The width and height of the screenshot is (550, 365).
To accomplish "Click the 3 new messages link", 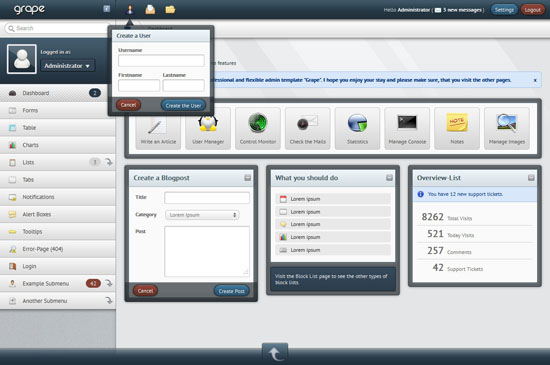I will coord(462,10).
